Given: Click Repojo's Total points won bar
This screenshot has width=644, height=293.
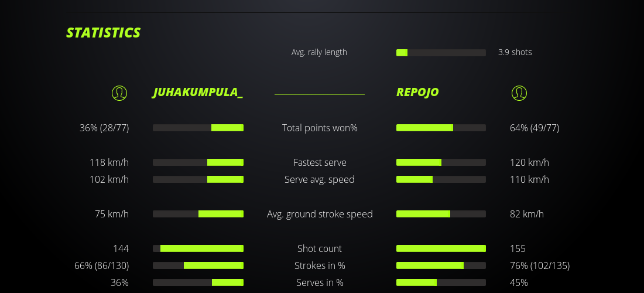Looking at the screenshot, I should pyautogui.click(x=441, y=128).
